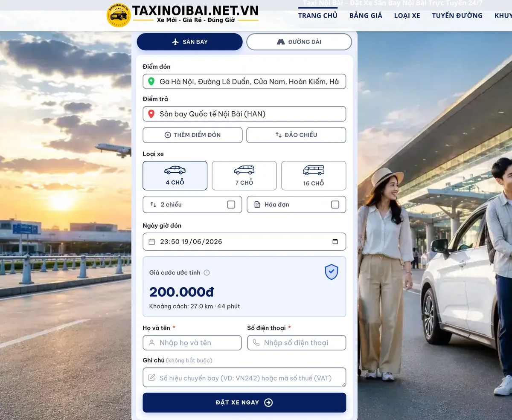The image size is (512, 420).
Task: Click the THÊM ĐIỂM ĐÓN button
Action: [x=192, y=135]
